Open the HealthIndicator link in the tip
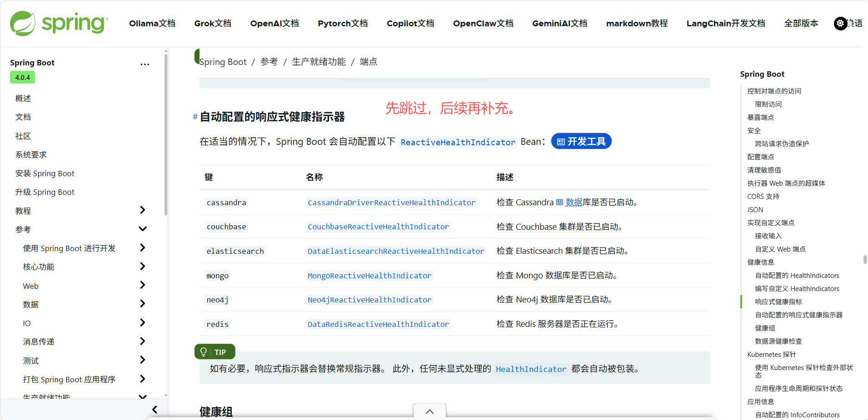The image size is (868, 420). [x=531, y=369]
